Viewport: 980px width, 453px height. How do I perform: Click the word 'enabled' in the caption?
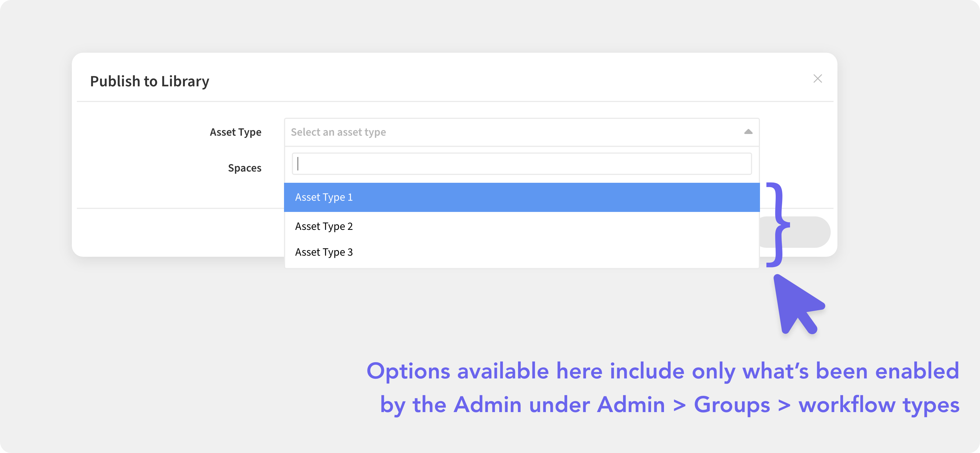tap(917, 371)
